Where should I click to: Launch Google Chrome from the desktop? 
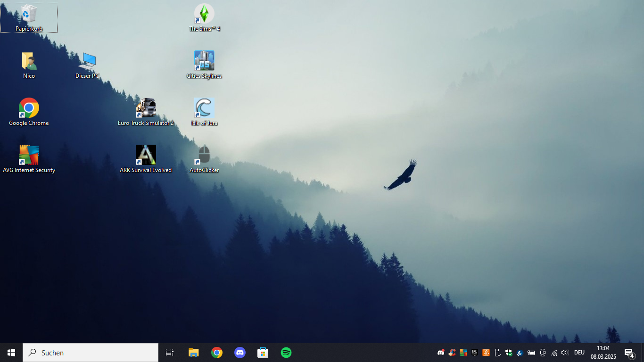[x=29, y=108]
